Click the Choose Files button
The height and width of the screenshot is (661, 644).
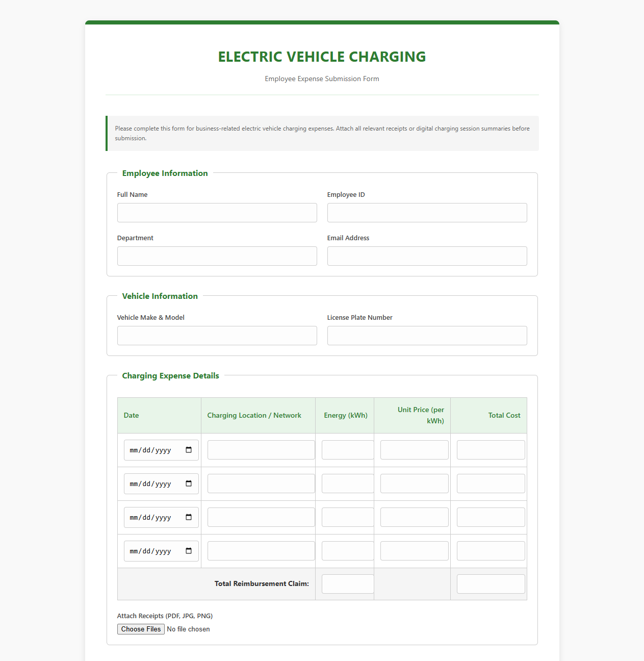[141, 629]
